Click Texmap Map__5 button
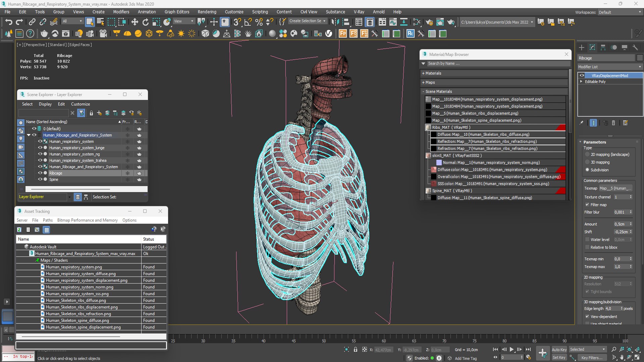This screenshot has height=362, width=644. (616, 188)
